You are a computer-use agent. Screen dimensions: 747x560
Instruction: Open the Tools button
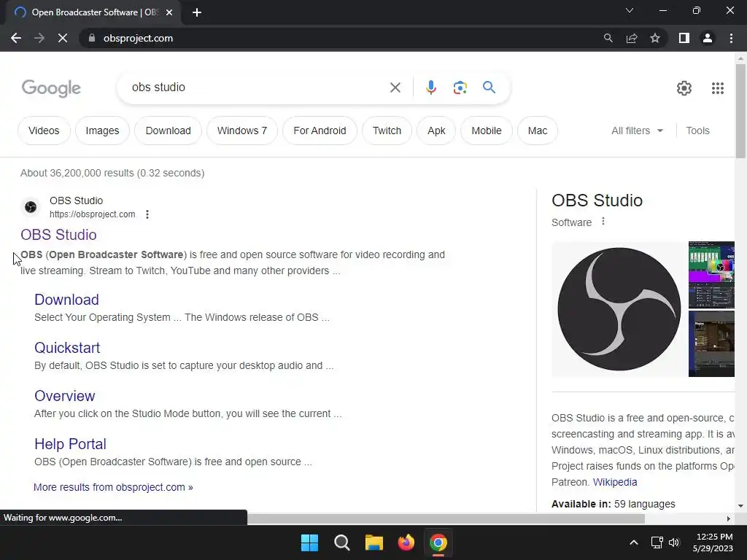pyautogui.click(x=697, y=131)
